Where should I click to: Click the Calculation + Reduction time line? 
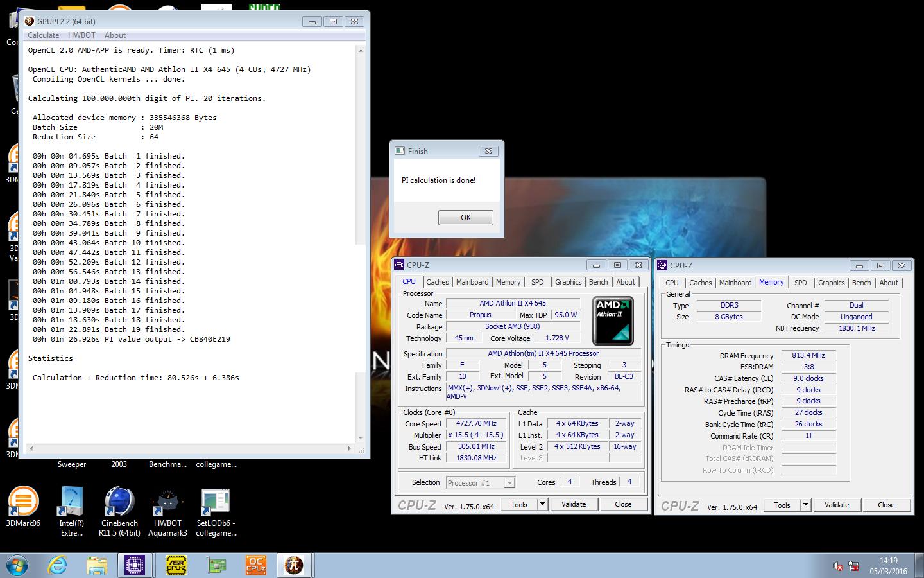(x=136, y=378)
